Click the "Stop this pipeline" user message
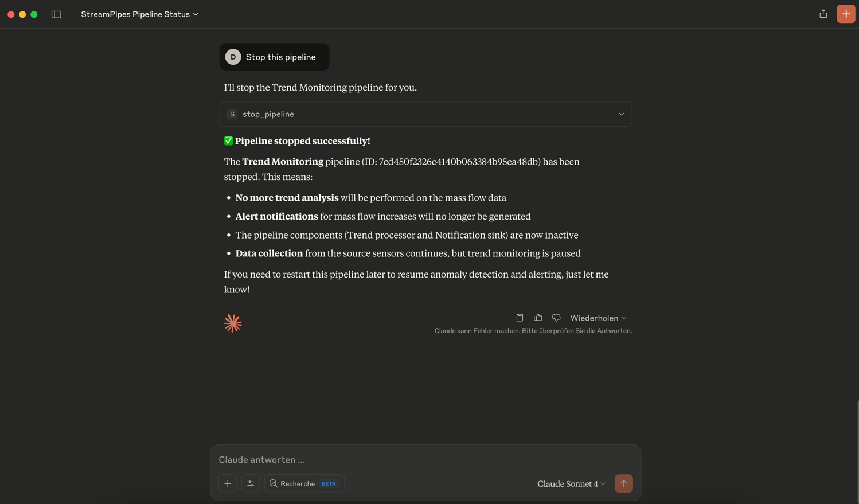Image resolution: width=859 pixels, height=504 pixels. [280, 57]
